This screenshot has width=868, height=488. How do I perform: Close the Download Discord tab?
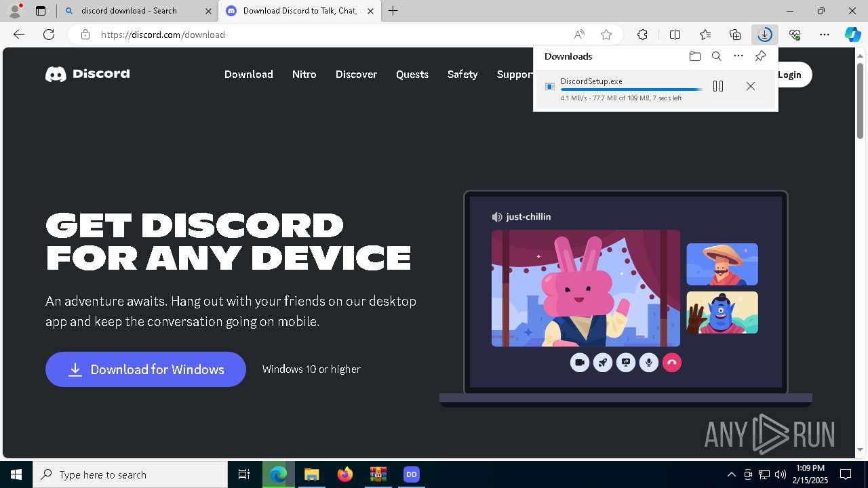(370, 11)
